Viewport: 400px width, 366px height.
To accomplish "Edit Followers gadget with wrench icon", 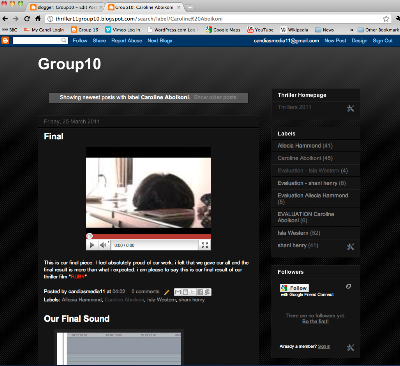I will pos(350,348).
